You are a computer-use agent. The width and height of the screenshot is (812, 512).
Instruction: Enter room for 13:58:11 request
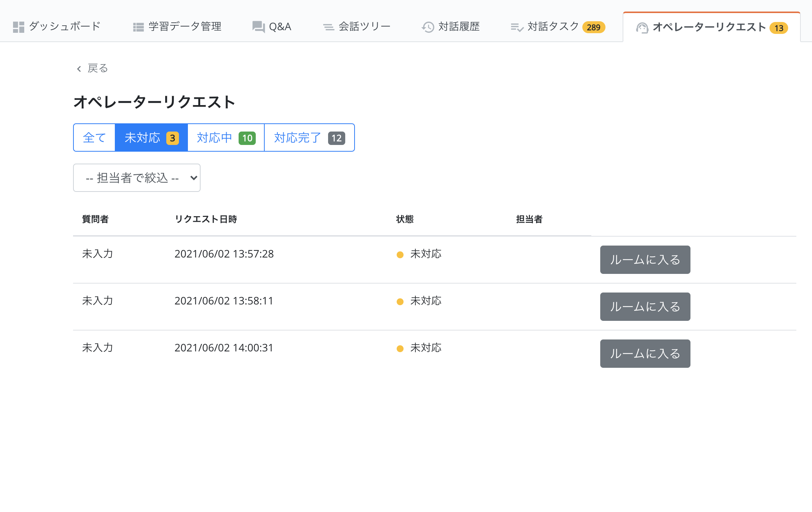tap(645, 307)
